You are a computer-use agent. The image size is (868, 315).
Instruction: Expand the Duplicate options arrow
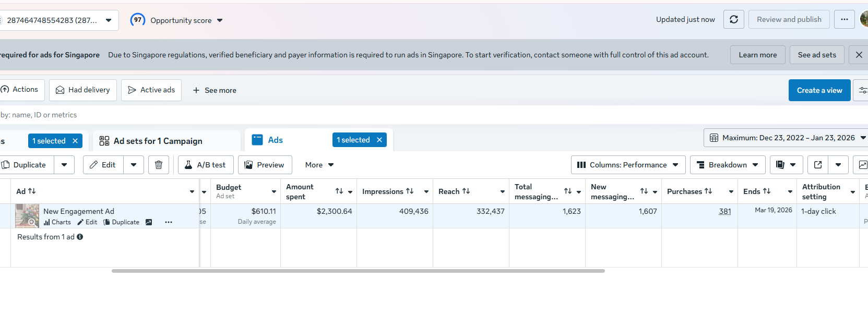click(64, 165)
